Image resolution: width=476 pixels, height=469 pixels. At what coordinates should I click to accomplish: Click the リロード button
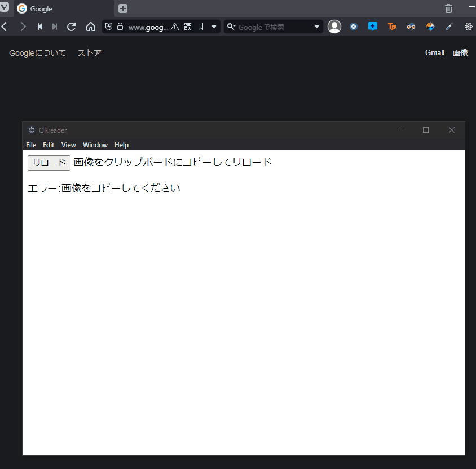pos(49,163)
